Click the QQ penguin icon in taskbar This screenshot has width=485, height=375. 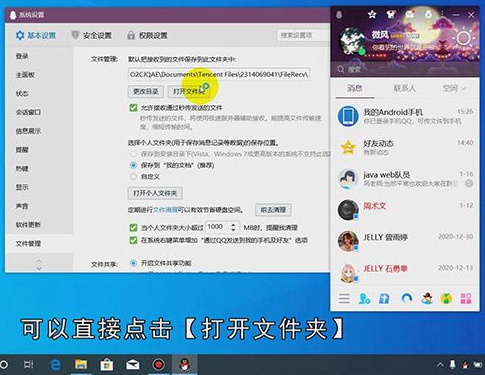click(x=184, y=365)
